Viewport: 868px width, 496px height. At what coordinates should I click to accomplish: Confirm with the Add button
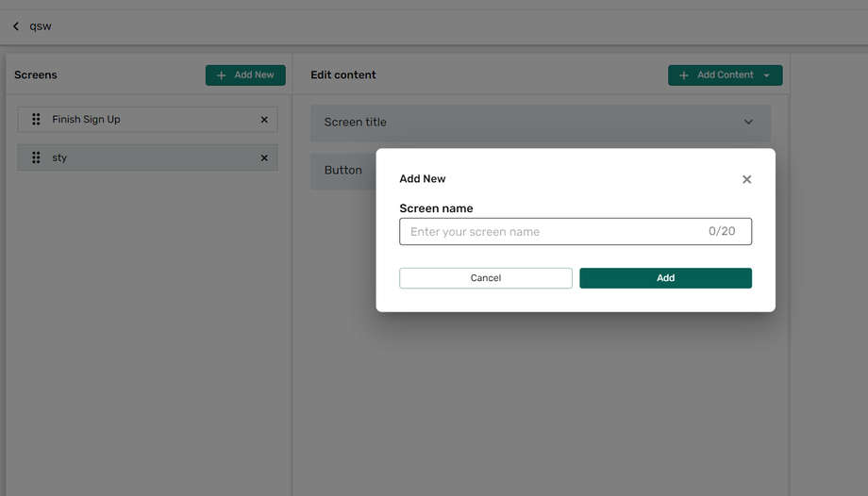(665, 278)
